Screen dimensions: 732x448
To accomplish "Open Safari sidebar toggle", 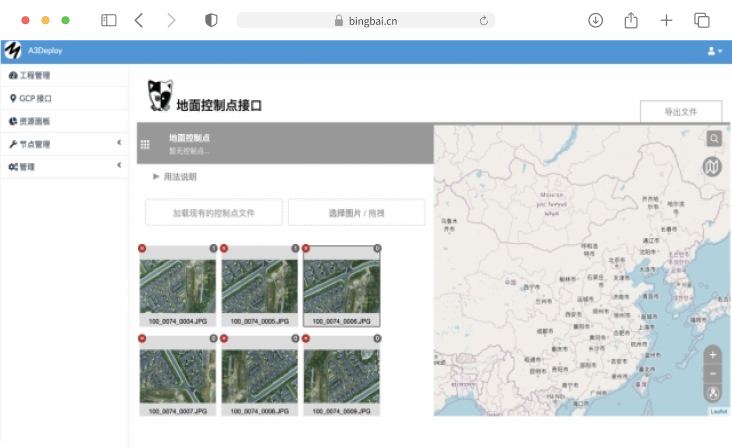I will click(109, 20).
